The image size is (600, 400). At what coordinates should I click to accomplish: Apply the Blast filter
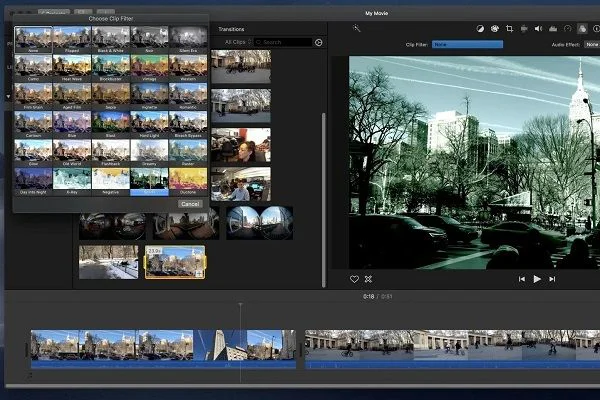point(111,124)
